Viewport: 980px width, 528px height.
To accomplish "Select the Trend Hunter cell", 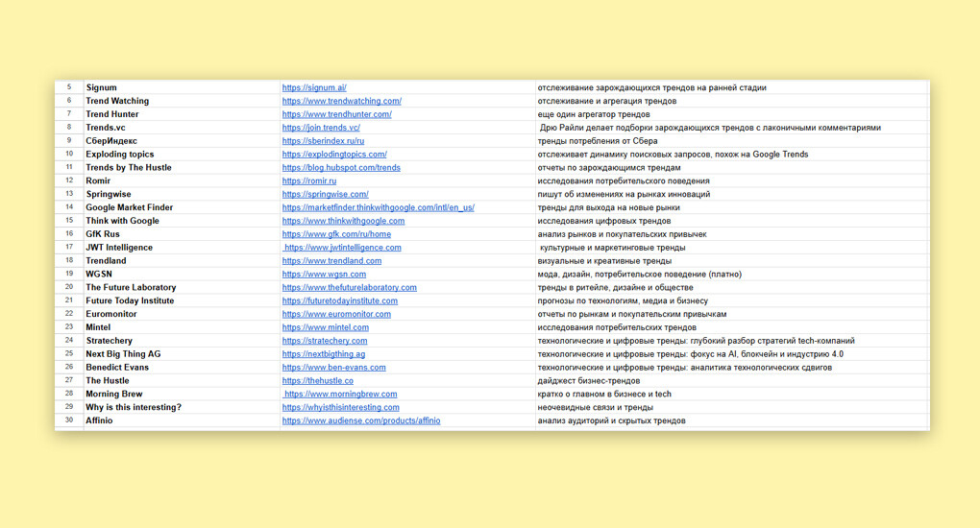I will pyautogui.click(x=182, y=114).
